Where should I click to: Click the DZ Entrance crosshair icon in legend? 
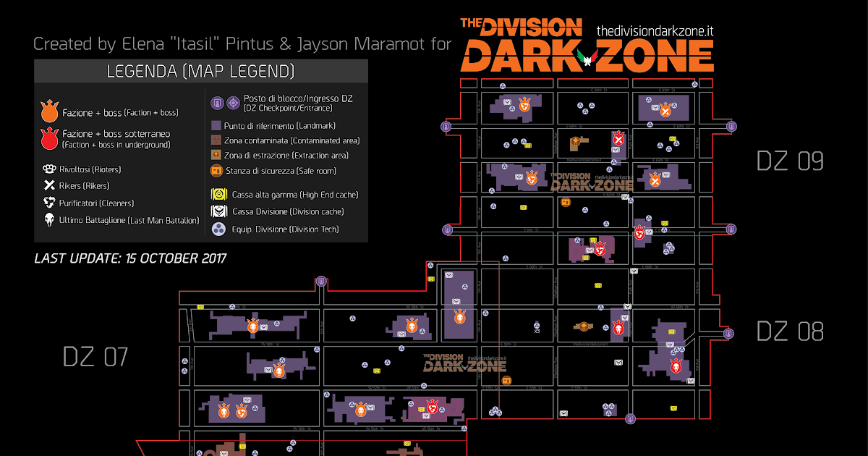[x=233, y=103]
